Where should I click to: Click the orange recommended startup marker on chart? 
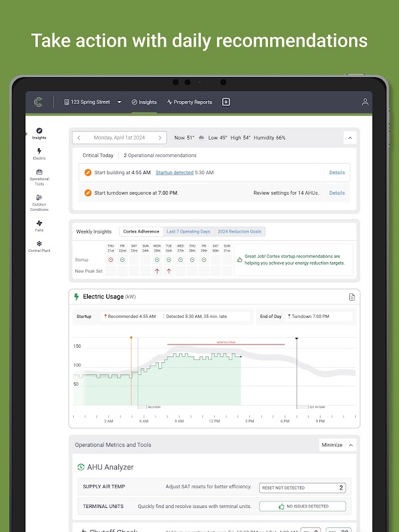pos(131,338)
